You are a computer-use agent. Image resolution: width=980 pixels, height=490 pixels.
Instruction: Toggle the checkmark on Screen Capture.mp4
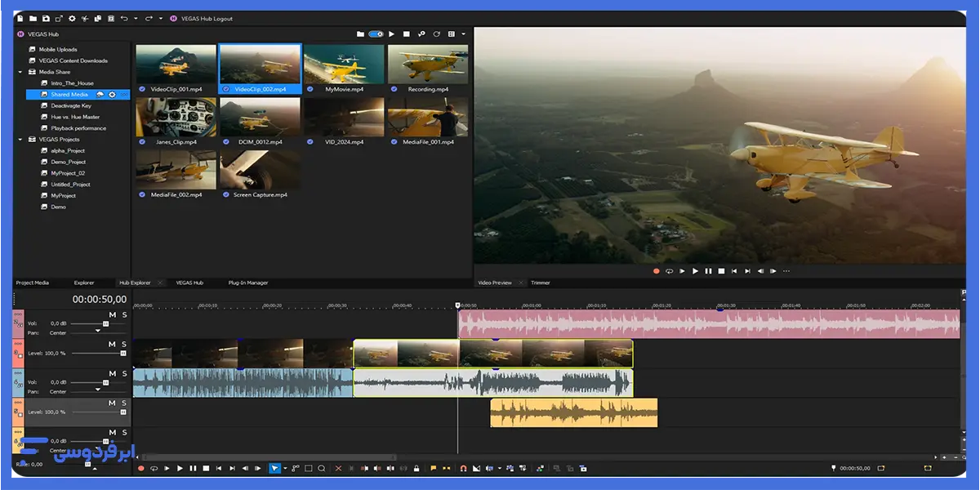pyautogui.click(x=226, y=195)
